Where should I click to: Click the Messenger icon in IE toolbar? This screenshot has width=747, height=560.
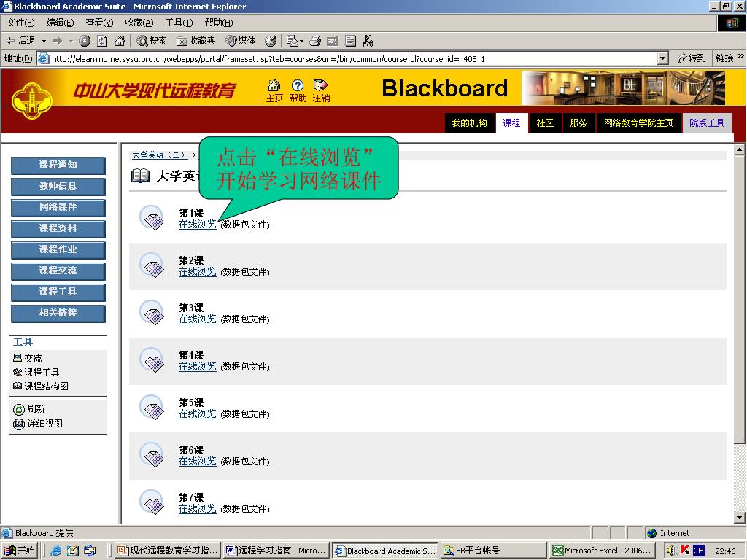(x=368, y=41)
